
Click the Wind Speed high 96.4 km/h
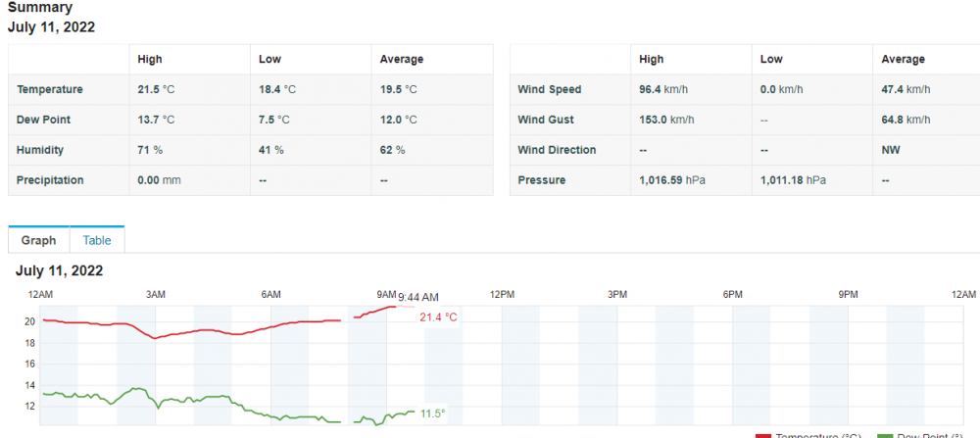[663, 89]
